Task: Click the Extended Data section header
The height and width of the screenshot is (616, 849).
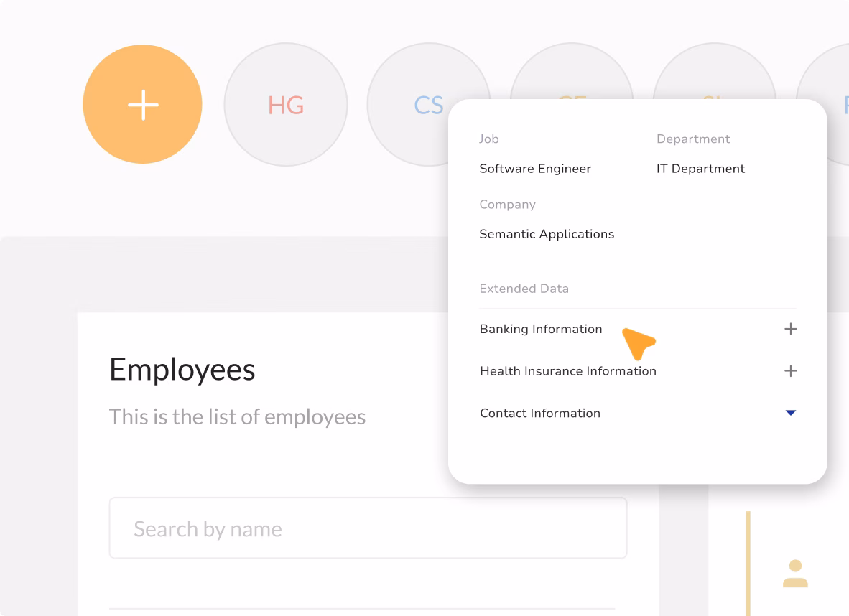Action: click(x=524, y=289)
